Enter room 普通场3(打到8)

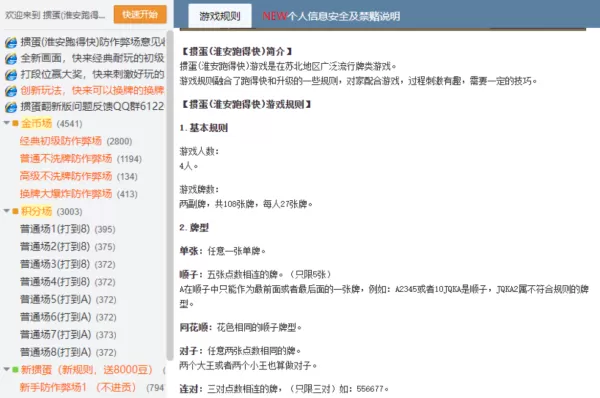[68, 264]
